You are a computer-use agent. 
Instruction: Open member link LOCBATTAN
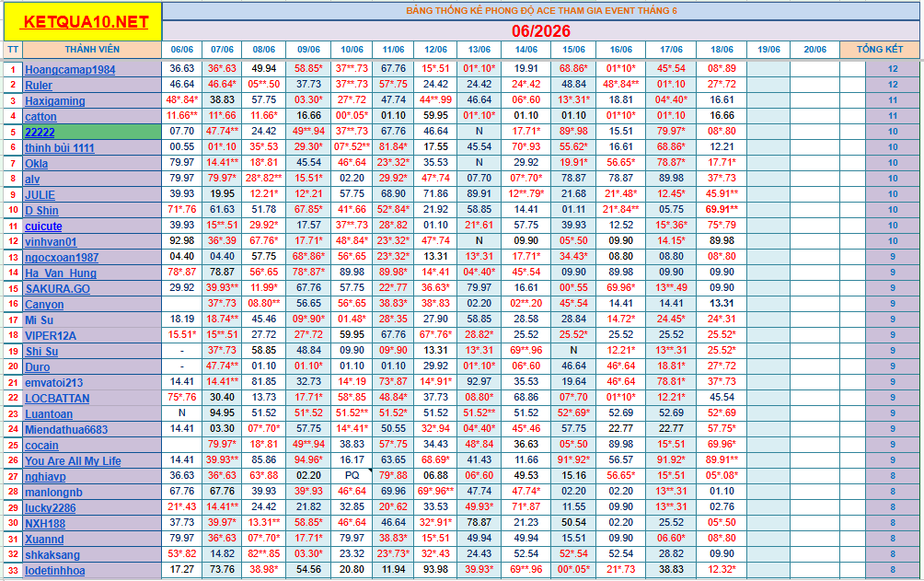(57, 398)
